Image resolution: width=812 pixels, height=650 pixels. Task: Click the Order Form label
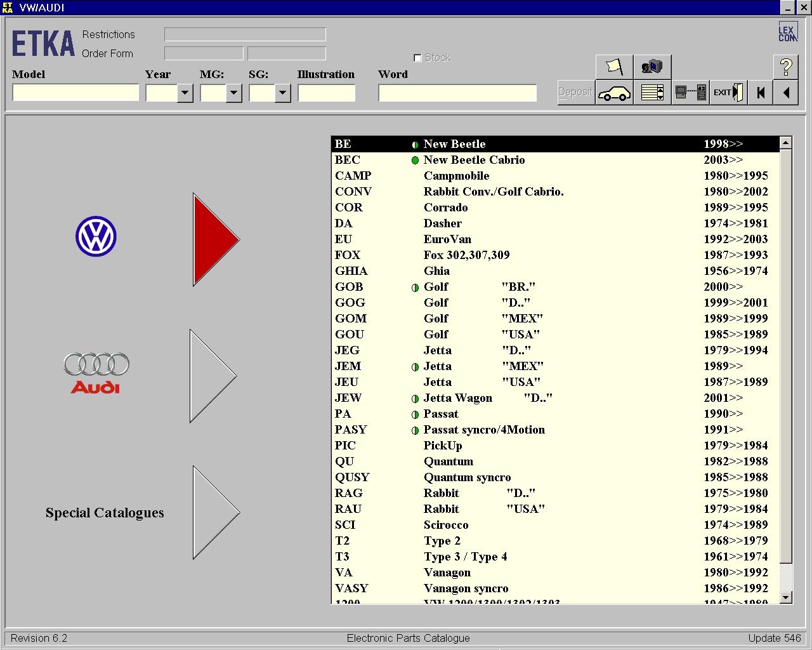(107, 53)
